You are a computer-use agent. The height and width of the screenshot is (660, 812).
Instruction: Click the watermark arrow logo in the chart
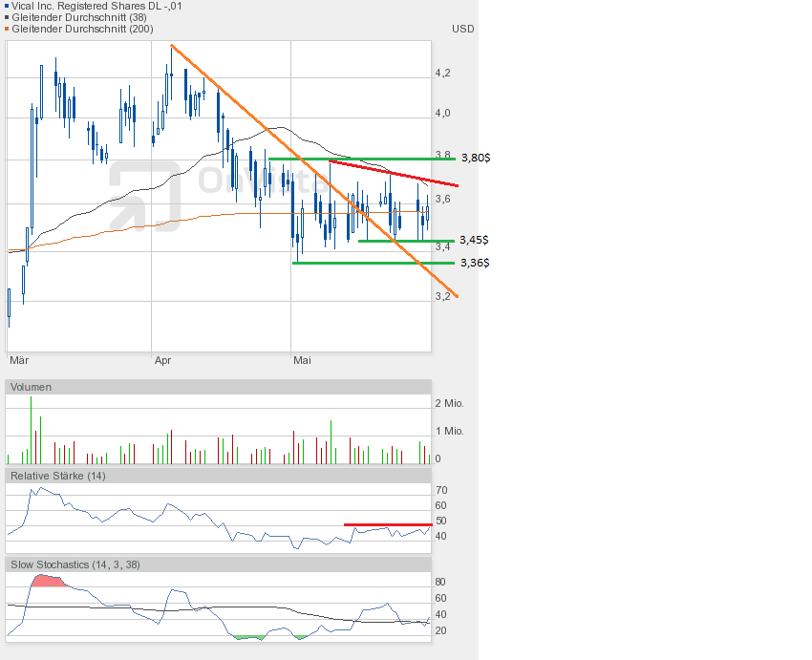click(x=145, y=196)
